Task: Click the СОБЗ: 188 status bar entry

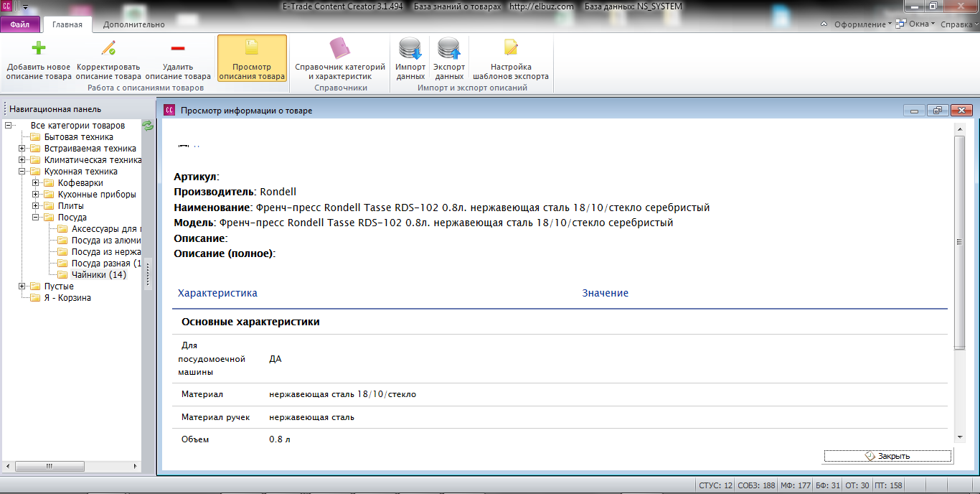Action: pos(756,485)
